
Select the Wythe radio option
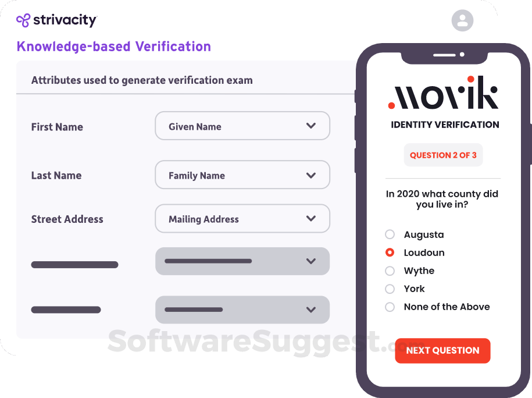click(390, 271)
